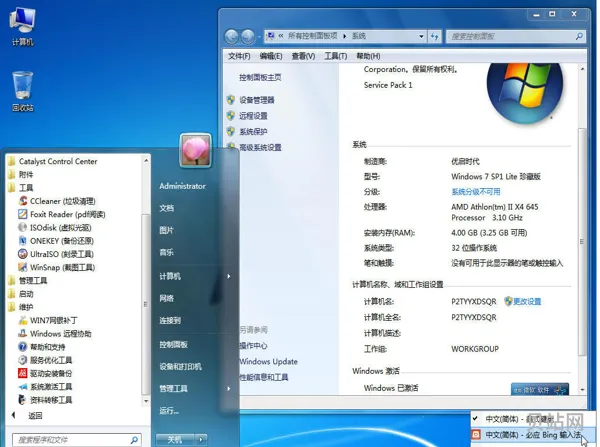Expand the 管理工具 folder in programs list
Viewport: 600px width, 447px height.
pyautogui.click(x=28, y=281)
